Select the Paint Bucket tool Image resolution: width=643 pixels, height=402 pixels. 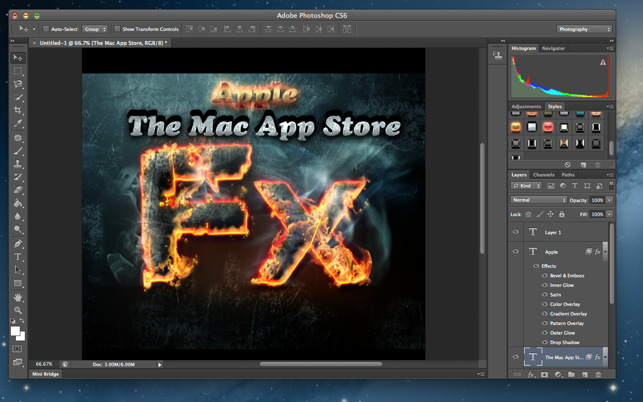18,203
